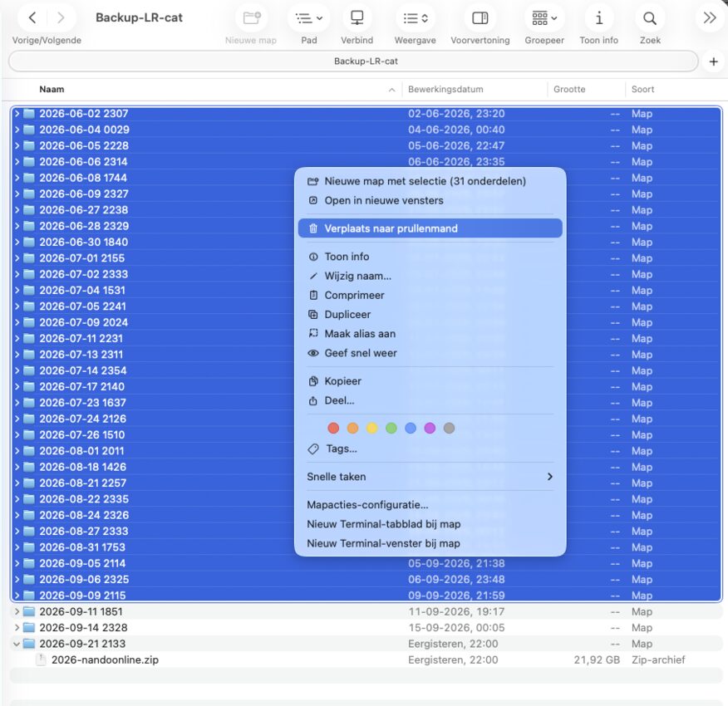
Task: Choose Deel… to share the selection
Action: [430, 400]
